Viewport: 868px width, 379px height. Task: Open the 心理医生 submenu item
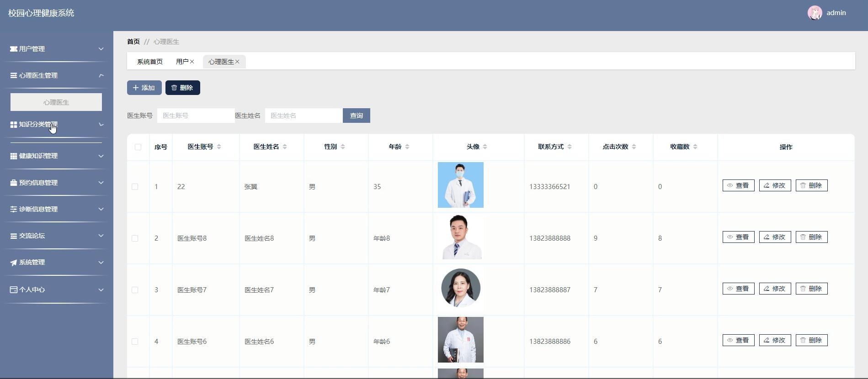[x=56, y=102]
